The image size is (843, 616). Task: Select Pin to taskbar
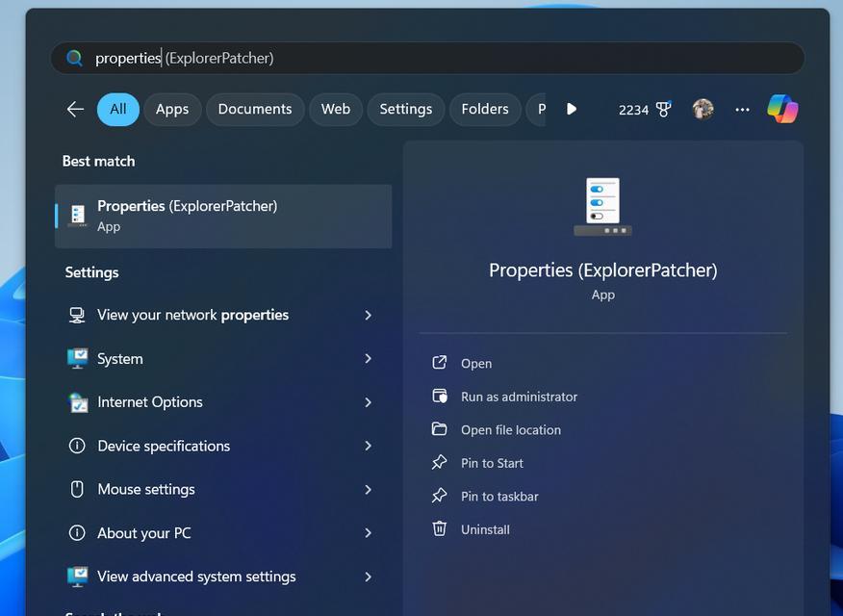(499, 497)
